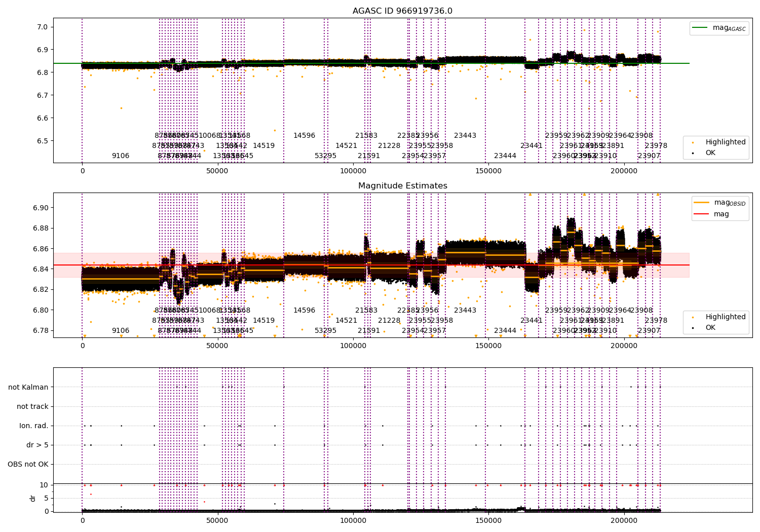The height and width of the screenshot is (532, 760).
Task: Click the 'Highlighted' legend entry in the top plot
Action: pyautogui.click(x=719, y=142)
